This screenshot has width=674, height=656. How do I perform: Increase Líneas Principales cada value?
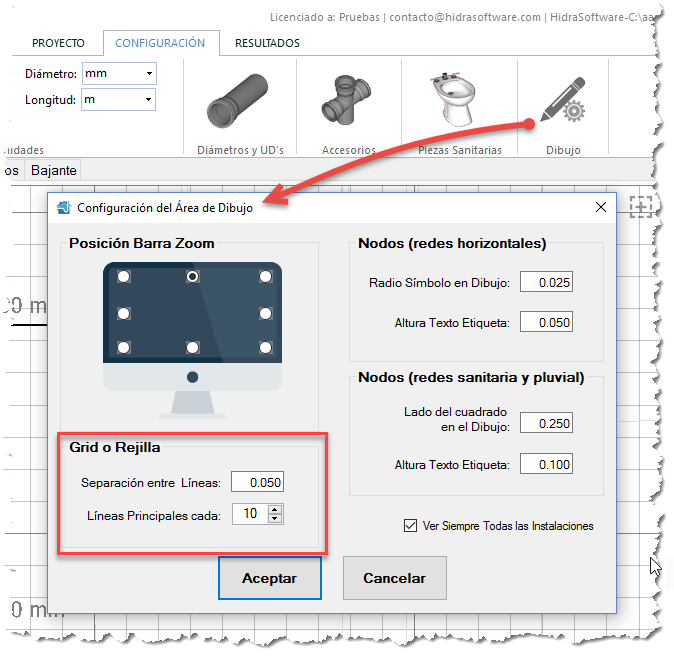coord(276,509)
